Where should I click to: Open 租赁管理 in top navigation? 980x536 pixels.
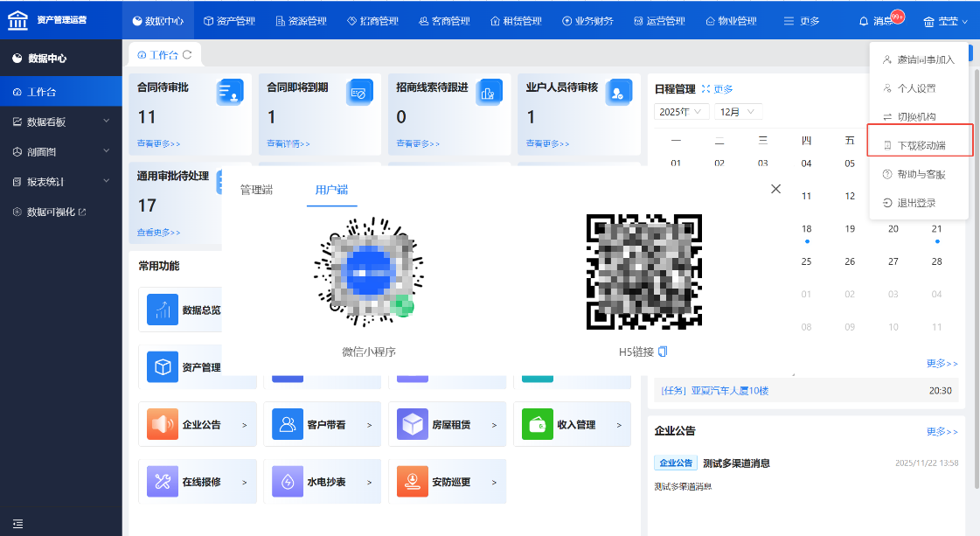pos(516,21)
